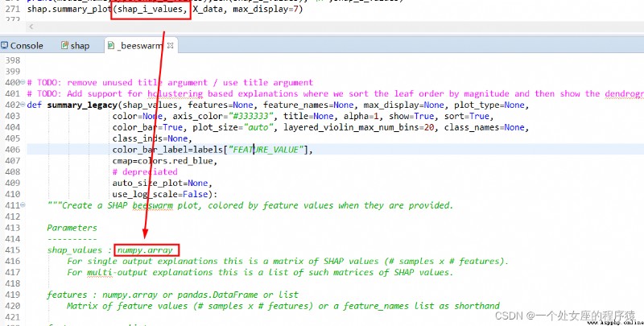Click X_data argument on line 271
This screenshot has width=644, height=326.
(208, 9)
